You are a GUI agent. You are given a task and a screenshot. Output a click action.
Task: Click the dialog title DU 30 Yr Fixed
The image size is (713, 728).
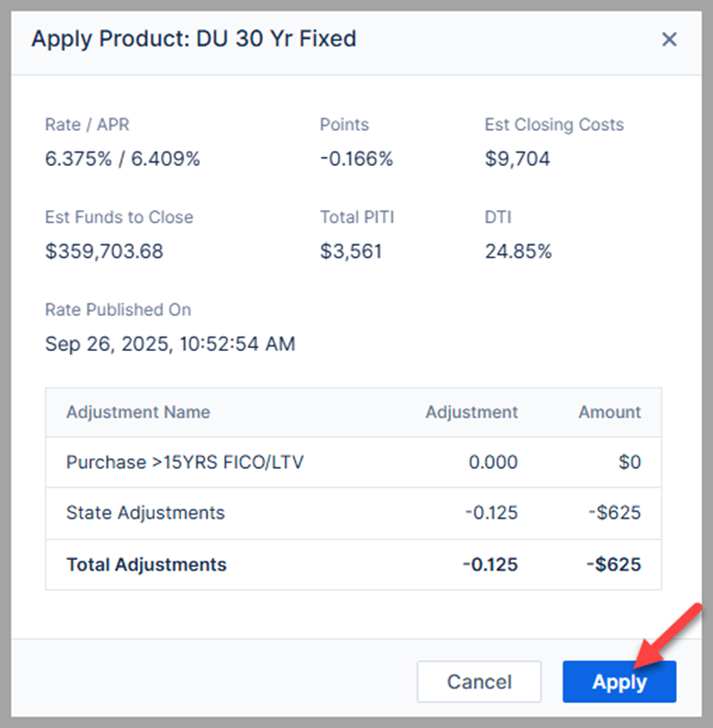(x=194, y=39)
